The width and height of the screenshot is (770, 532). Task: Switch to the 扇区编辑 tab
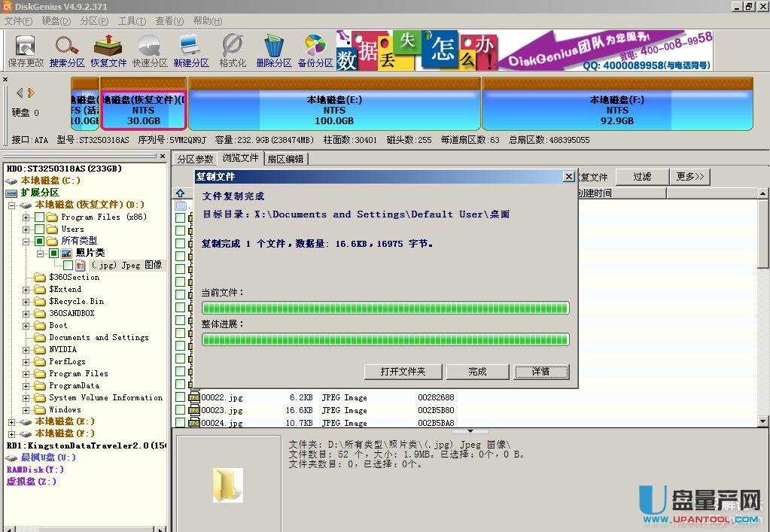coord(285,159)
